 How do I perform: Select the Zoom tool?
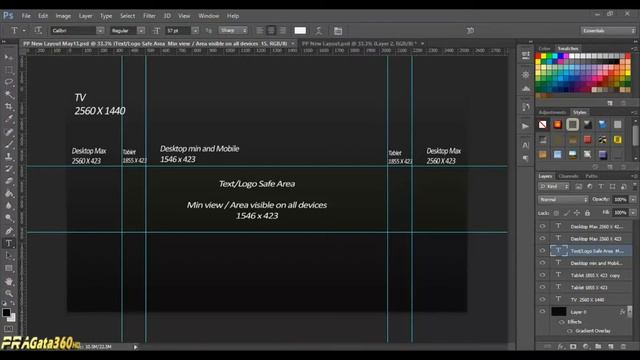point(9,293)
